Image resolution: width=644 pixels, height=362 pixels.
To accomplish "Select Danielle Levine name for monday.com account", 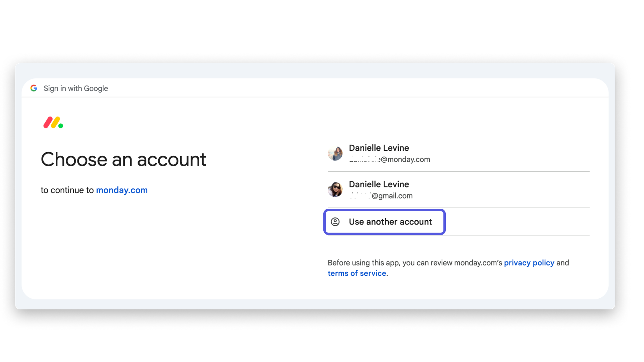I will (379, 148).
